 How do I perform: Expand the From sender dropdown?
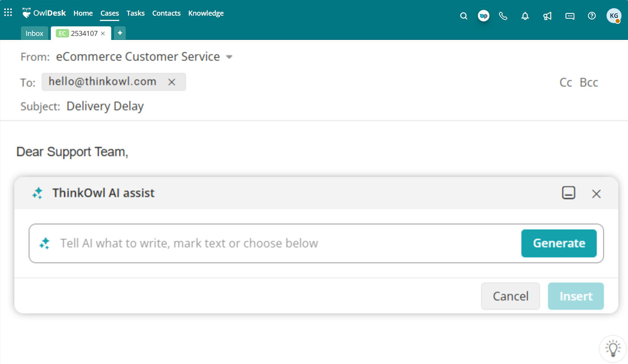(x=229, y=57)
